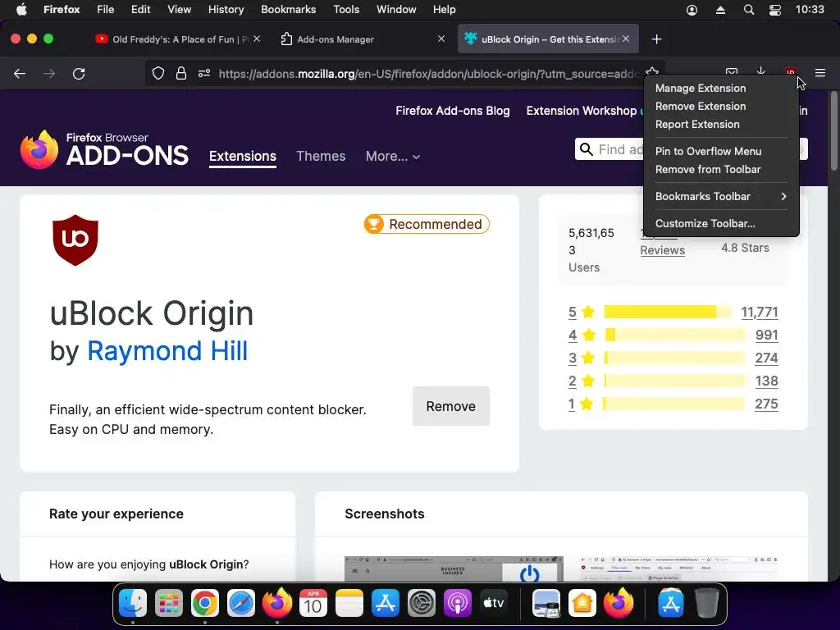Open System Settings from the Dock
840x630 pixels.
pyautogui.click(x=422, y=603)
